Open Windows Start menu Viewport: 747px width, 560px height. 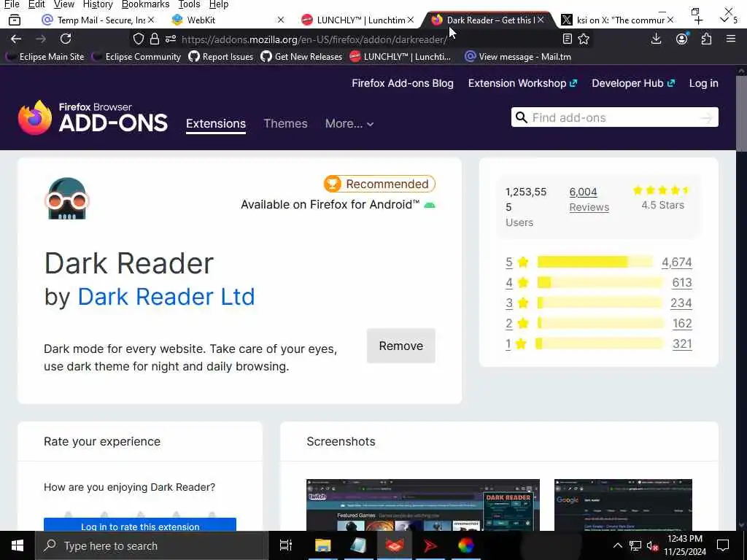(x=18, y=545)
